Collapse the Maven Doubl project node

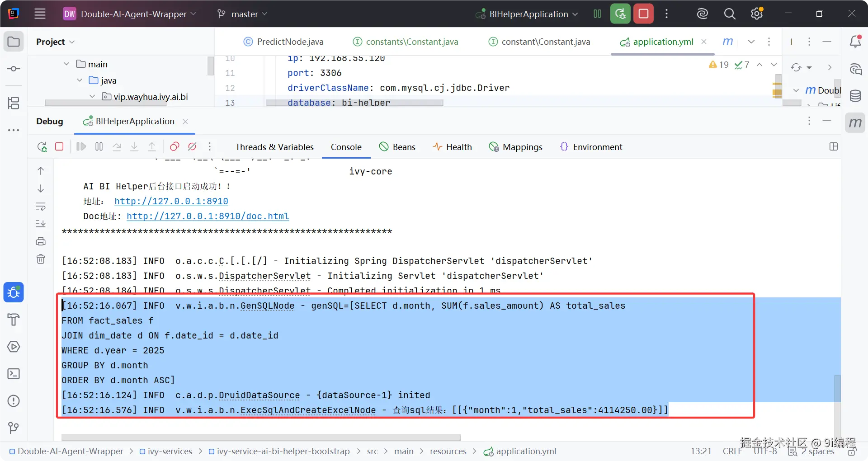pos(796,90)
